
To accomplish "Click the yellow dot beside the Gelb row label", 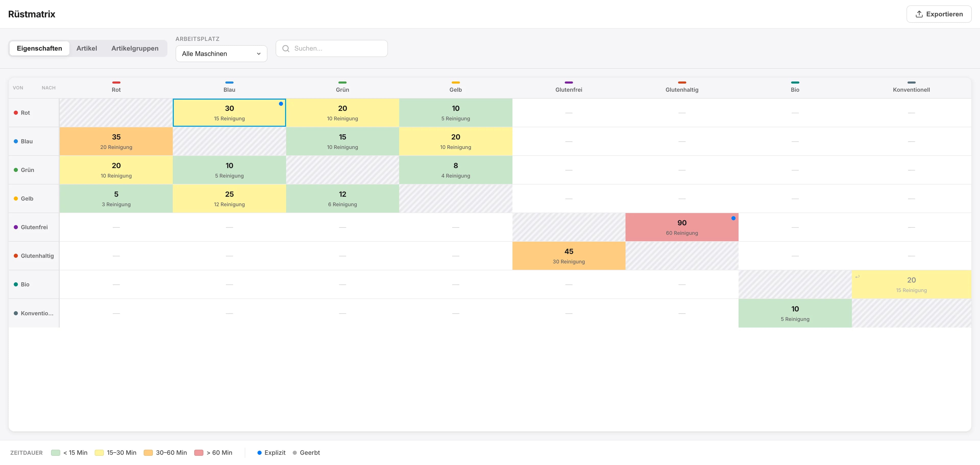I will (15, 199).
